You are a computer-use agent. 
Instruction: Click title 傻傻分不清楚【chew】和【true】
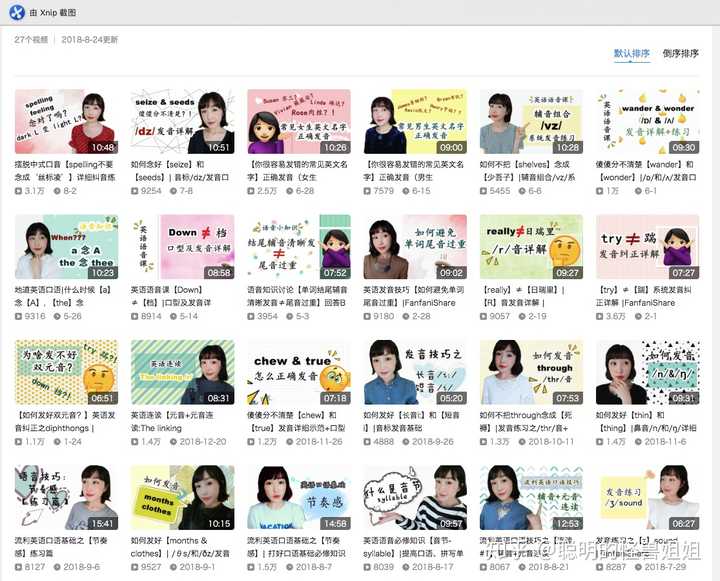(296, 422)
